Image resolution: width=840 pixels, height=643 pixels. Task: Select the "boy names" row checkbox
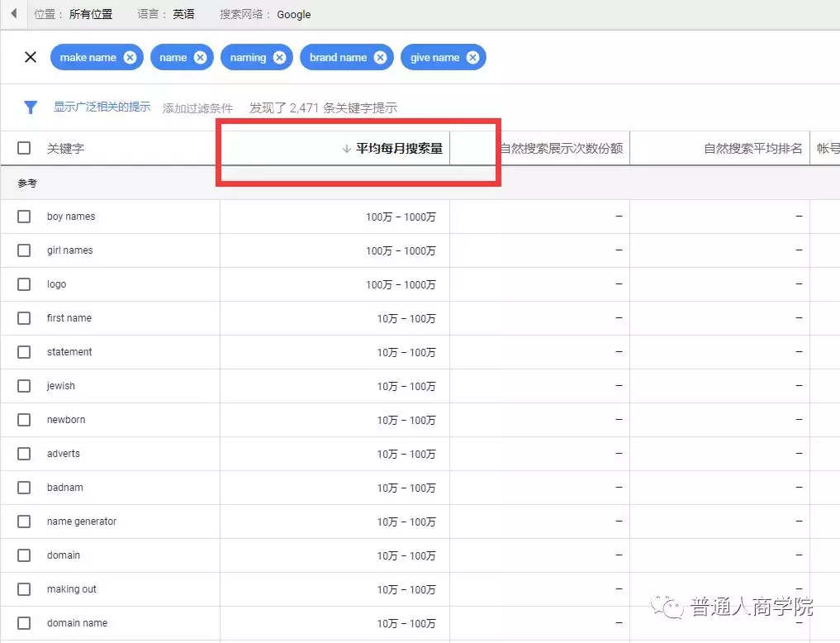(23, 217)
